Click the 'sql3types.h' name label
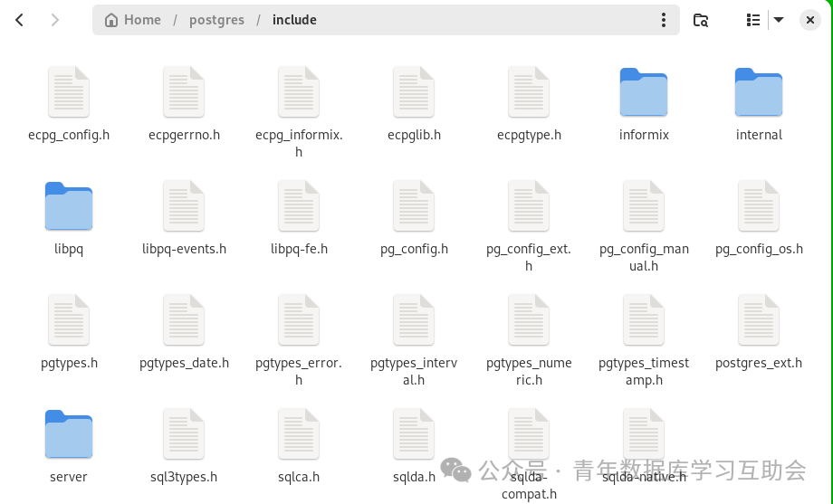Image resolution: width=833 pixels, height=504 pixels. [x=184, y=477]
